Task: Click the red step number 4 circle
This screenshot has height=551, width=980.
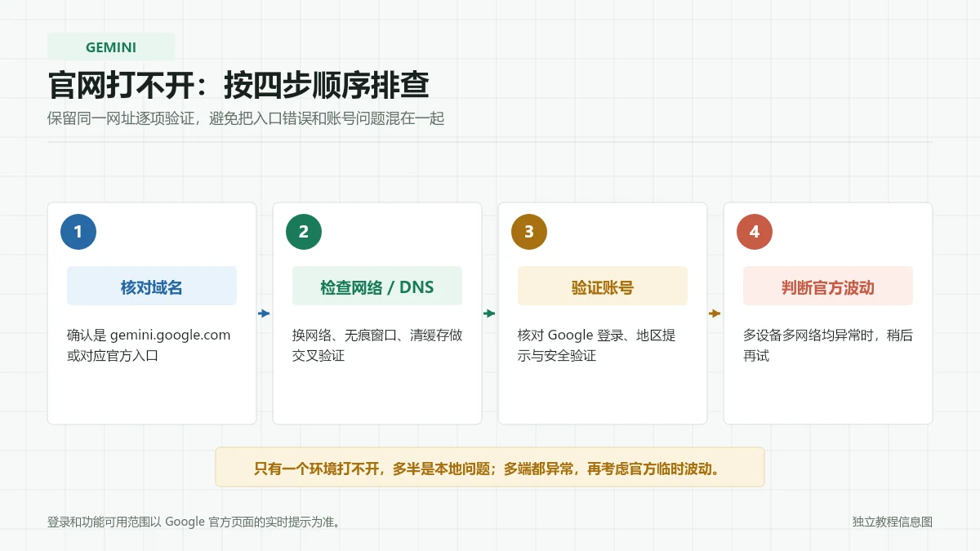Action: tap(755, 232)
